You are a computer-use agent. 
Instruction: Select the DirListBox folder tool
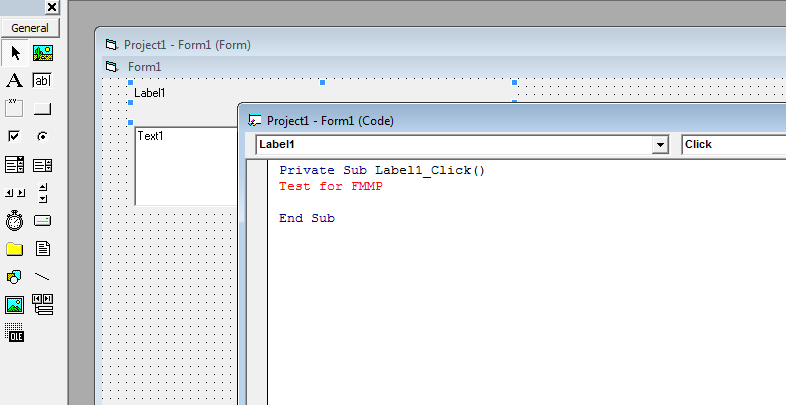pos(15,249)
